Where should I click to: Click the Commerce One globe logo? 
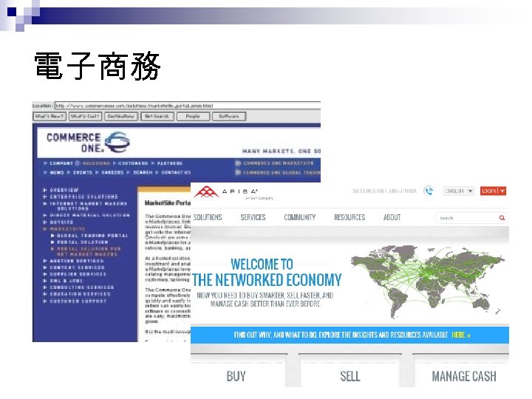117,142
